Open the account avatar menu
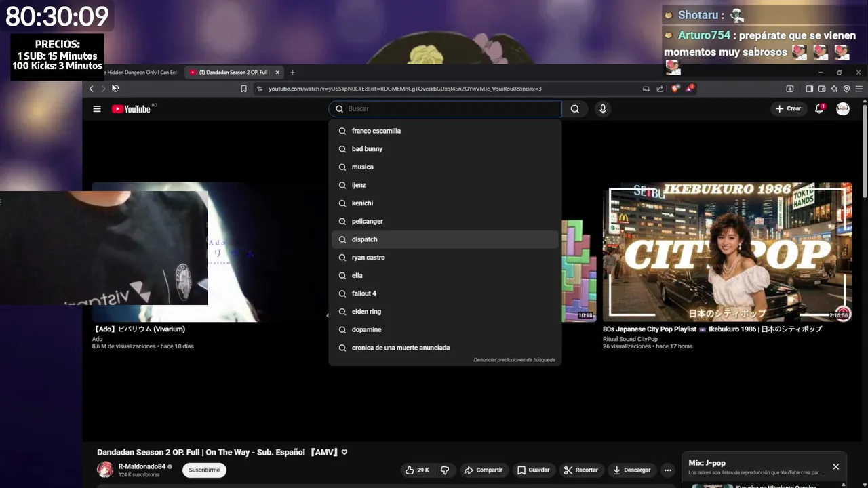Viewport: 868px width, 488px height. click(843, 108)
